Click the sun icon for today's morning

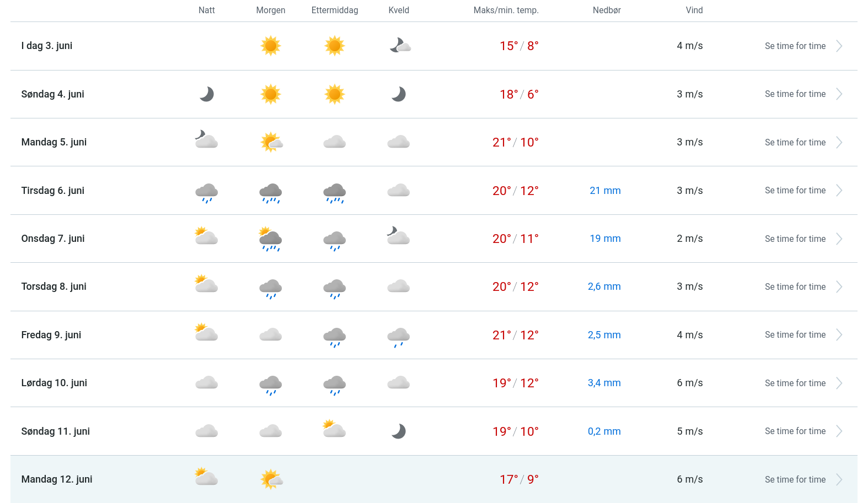270,46
